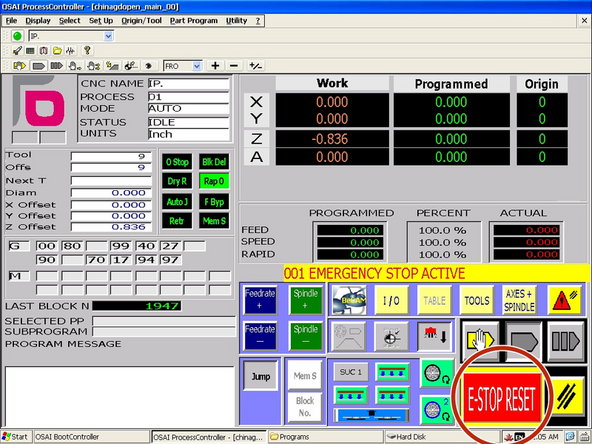The height and width of the screenshot is (444, 592).
Task: Toggle the Blk Del option
Action: 214,162
